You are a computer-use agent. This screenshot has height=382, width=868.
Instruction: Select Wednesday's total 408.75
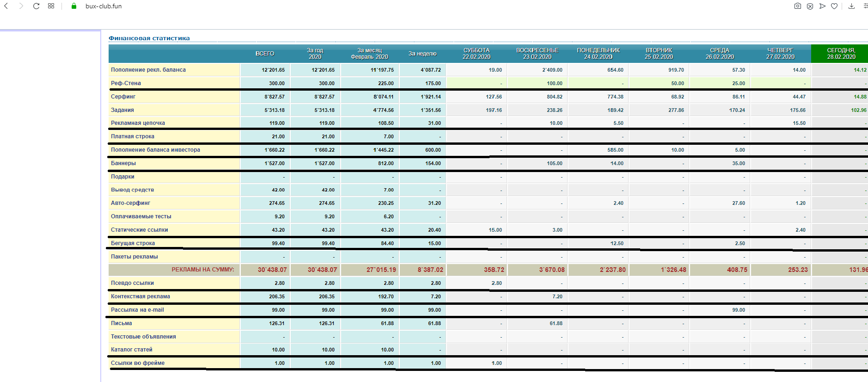(737, 270)
